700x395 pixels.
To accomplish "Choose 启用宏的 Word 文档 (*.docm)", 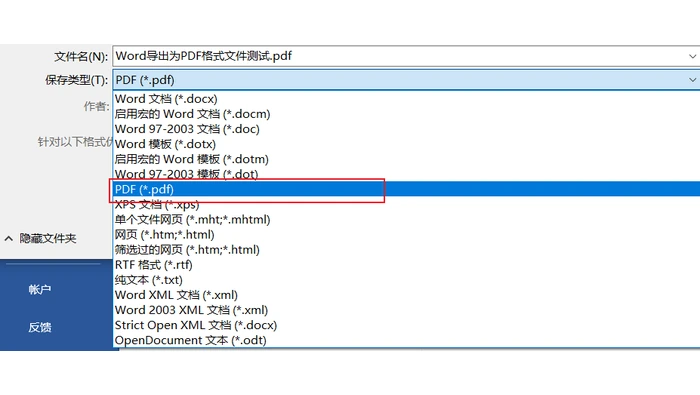I will [406, 114].
